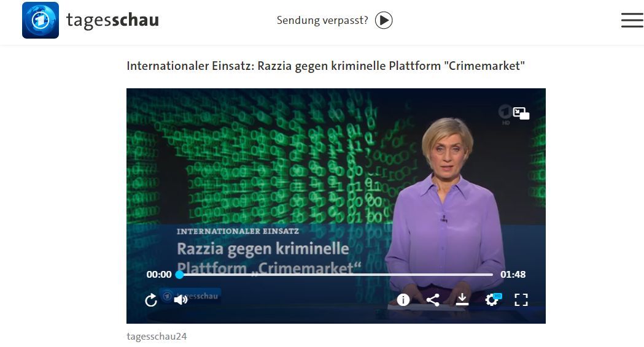Click the Razzia gegen Crimemarket headline
The image size is (644, 347).
(325, 66)
